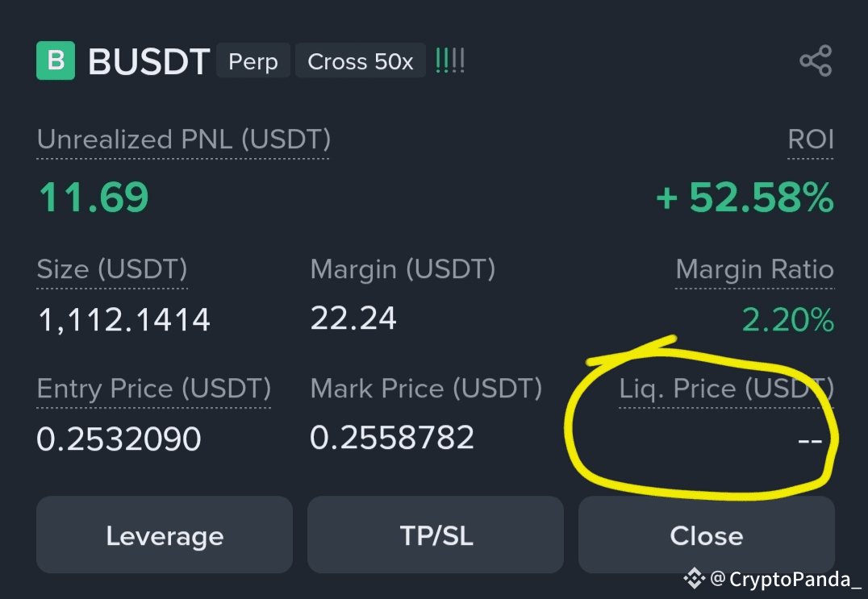
Task: Tap the share icon at top right
Action: click(x=816, y=60)
